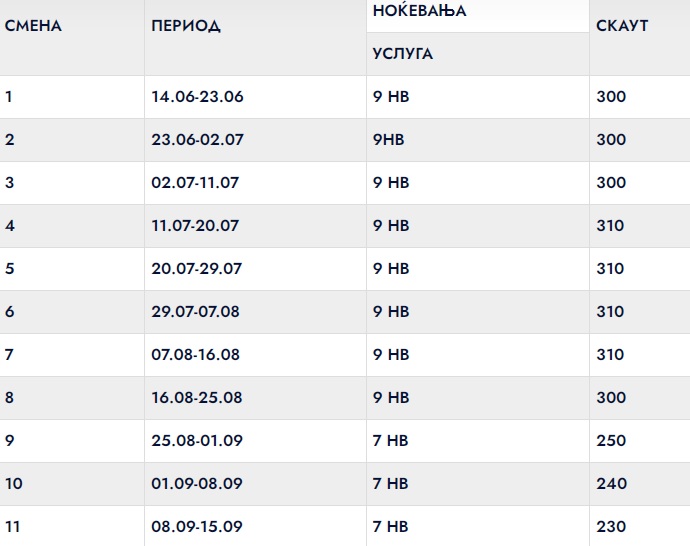
Task: Select the period 20.07-29.07 cell
Action: click(x=197, y=269)
